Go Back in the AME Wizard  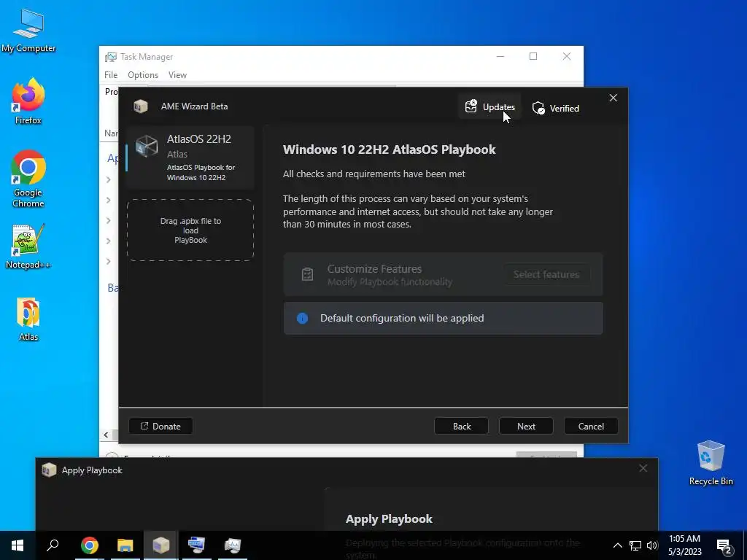(x=461, y=426)
